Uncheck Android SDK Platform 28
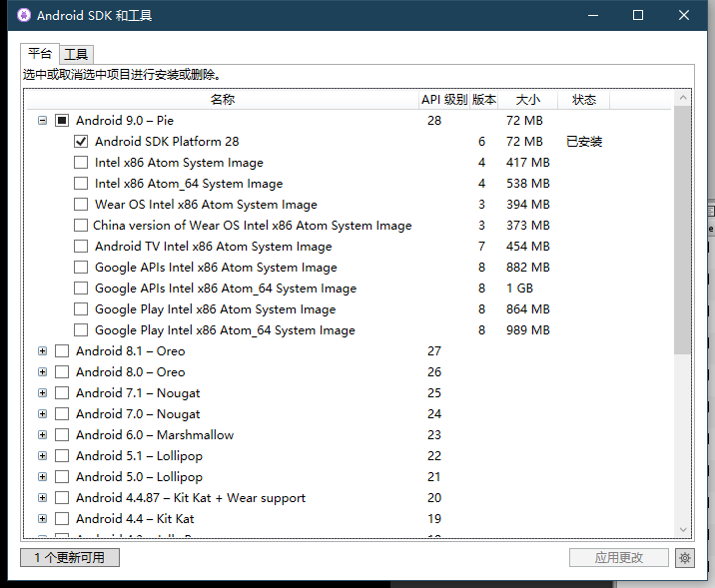This screenshot has height=588, width=715. point(81,142)
